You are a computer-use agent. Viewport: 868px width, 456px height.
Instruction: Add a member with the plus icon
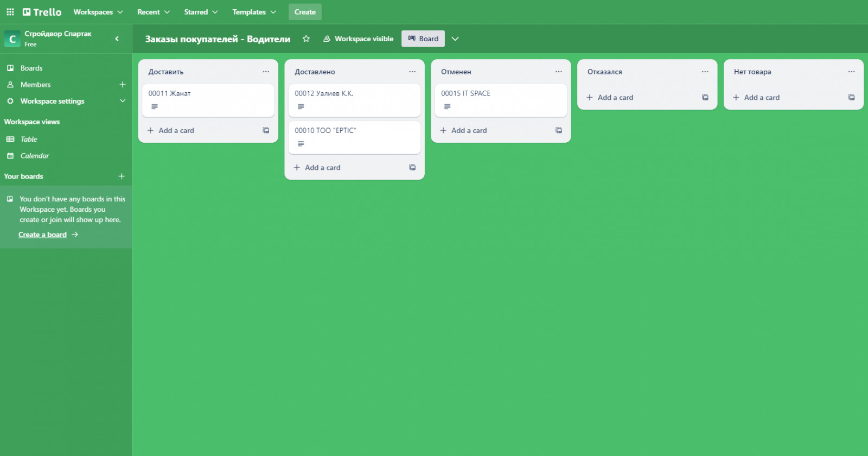(123, 85)
